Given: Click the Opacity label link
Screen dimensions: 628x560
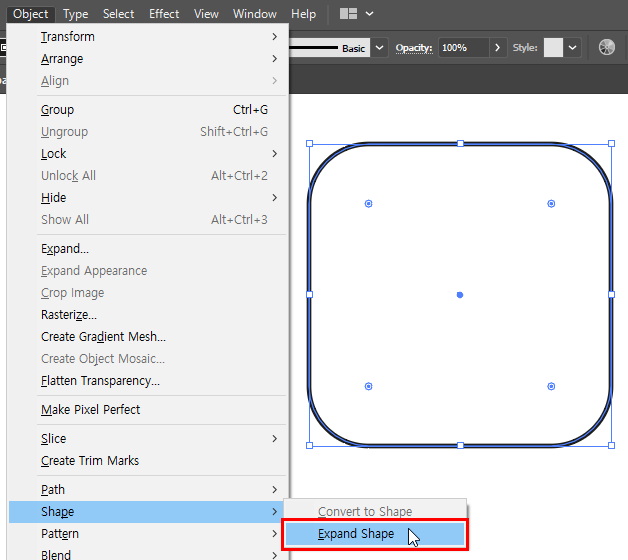Looking at the screenshot, I should pyautogui.click(x=413, y=48).
